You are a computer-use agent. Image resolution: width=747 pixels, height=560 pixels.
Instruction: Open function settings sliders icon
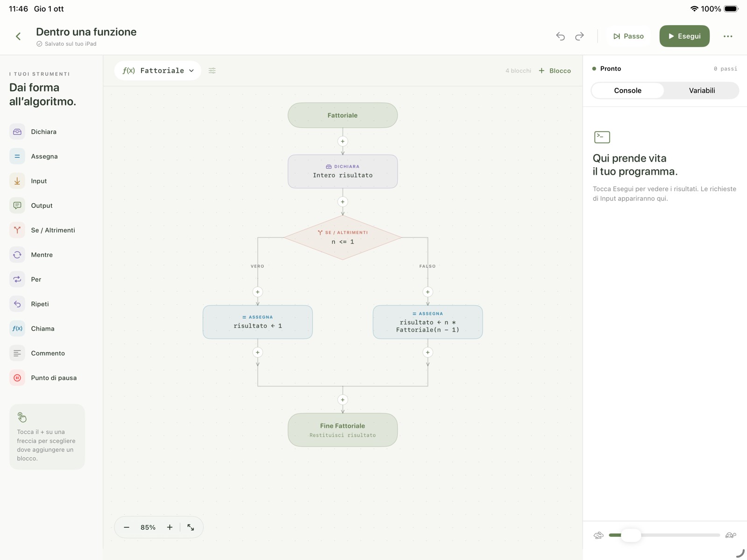pyautogui.click(x=212, y=71)
